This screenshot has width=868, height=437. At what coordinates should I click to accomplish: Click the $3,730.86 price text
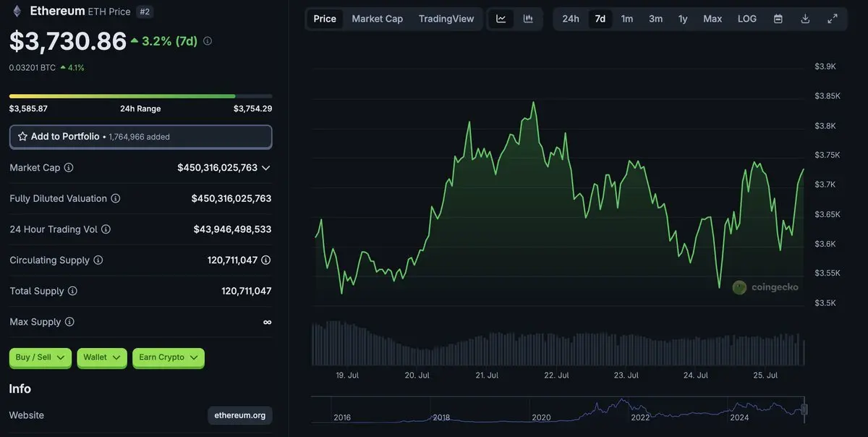pyautogui.click(x=68, y=41)
